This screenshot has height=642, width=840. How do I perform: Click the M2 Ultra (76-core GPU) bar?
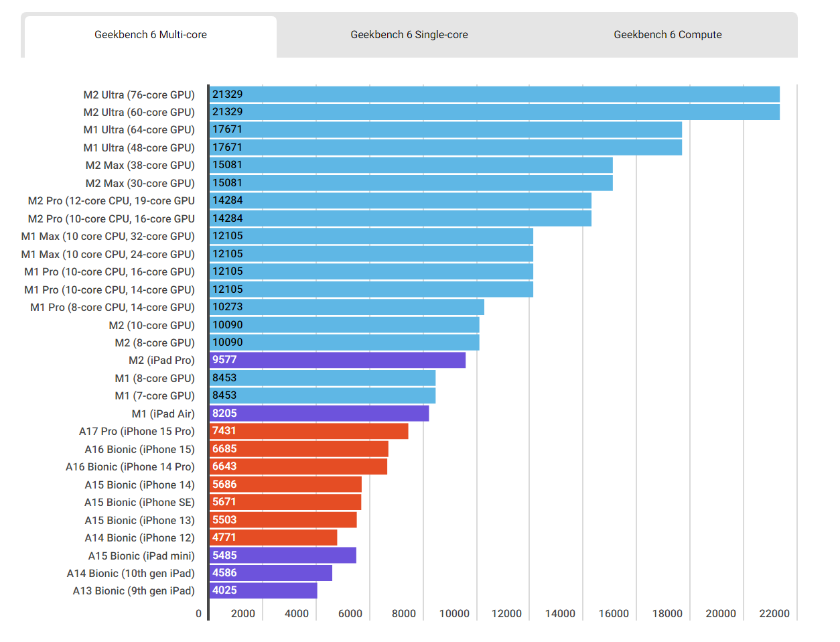click(494, 94)
